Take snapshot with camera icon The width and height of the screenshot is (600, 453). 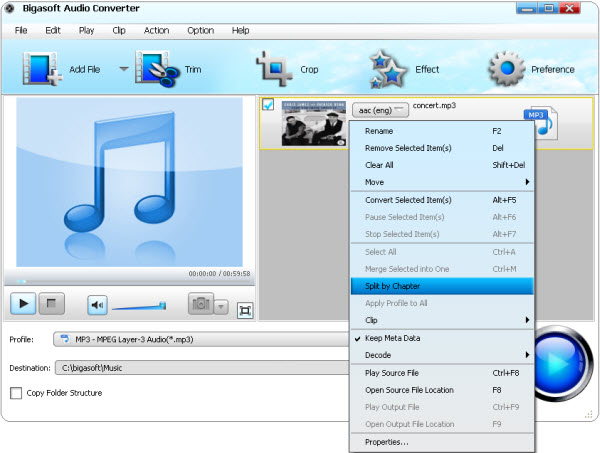click(x=201, y=304)
